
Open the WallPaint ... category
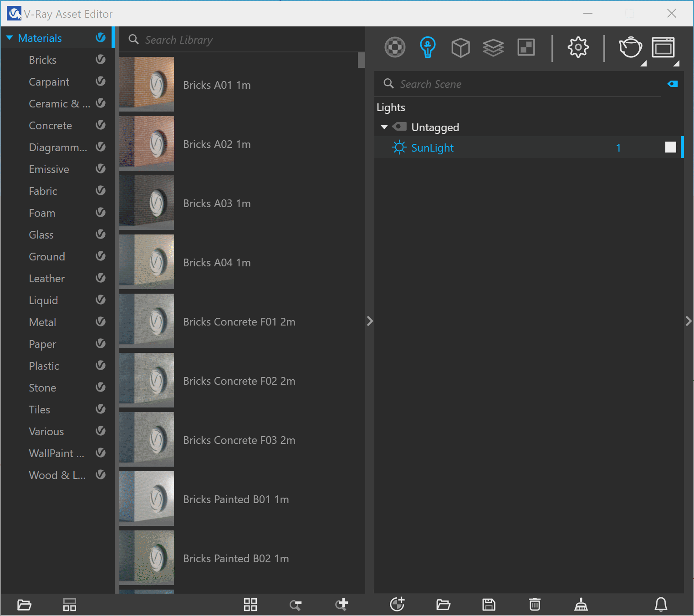[56, 453]
